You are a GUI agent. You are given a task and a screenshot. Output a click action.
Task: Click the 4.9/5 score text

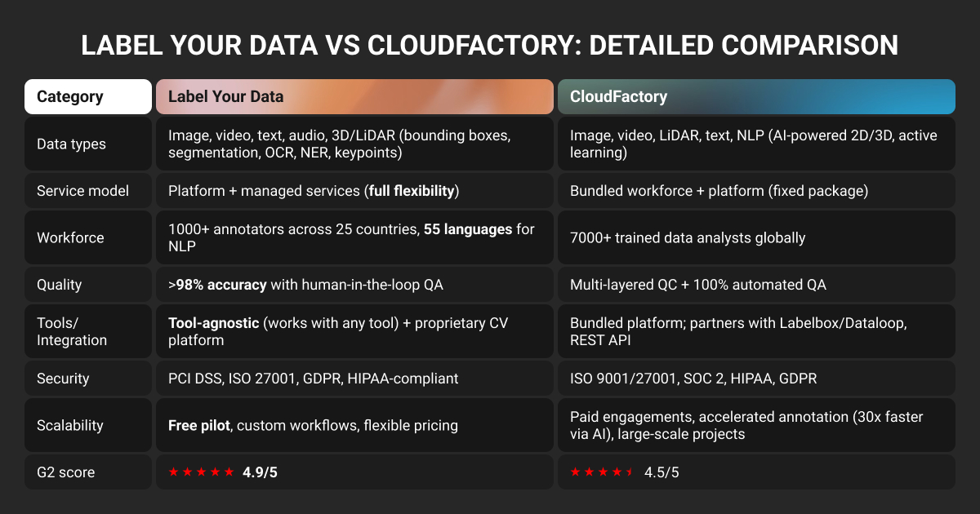(260, 472)
